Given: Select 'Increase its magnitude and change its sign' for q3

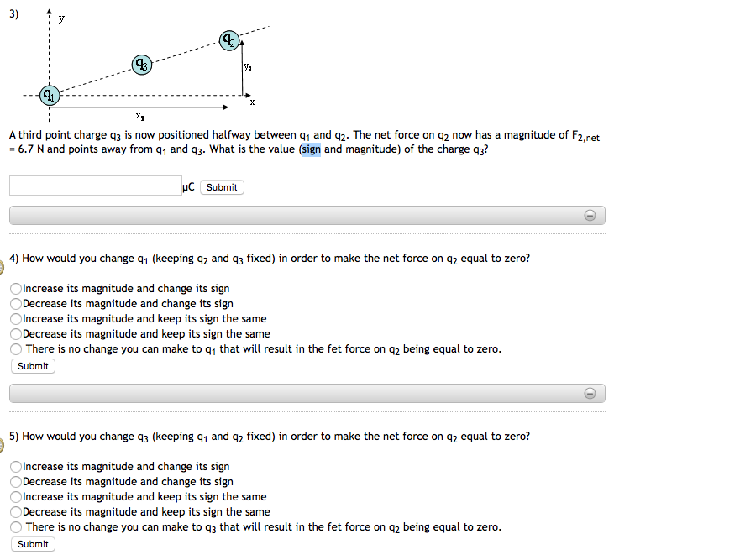Looking at the screenshot, I should [15, 466].
